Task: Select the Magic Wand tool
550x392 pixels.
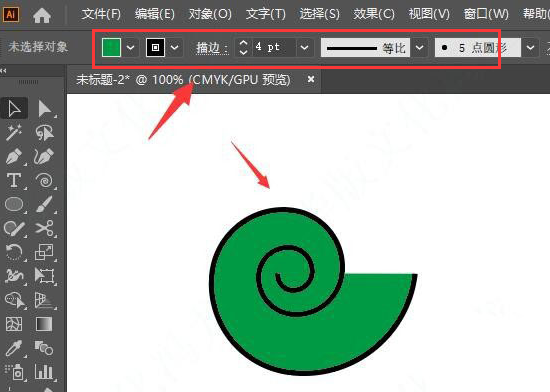Action: (14, 133)
